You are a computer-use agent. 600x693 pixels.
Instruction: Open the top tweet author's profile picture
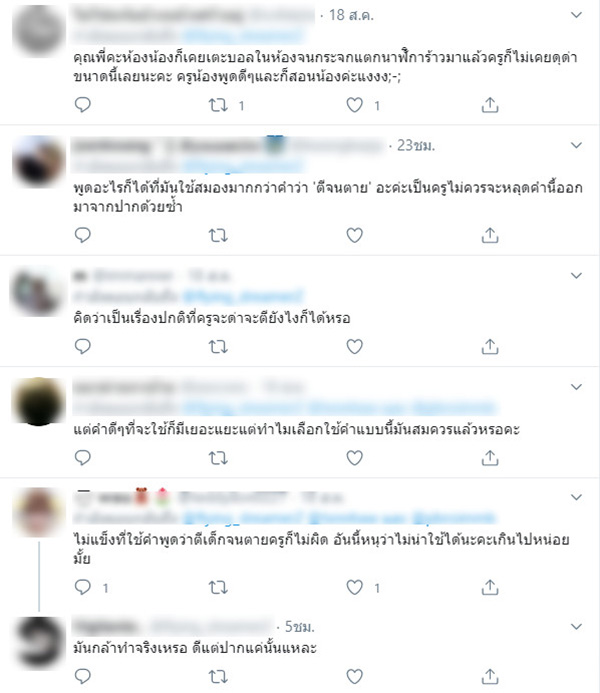point(39,30)
